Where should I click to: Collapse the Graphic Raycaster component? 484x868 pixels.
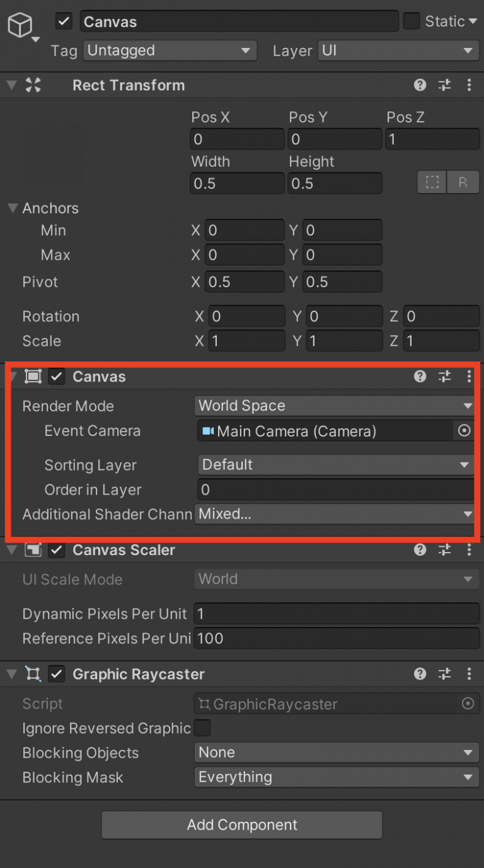click(x=11, y=674)
